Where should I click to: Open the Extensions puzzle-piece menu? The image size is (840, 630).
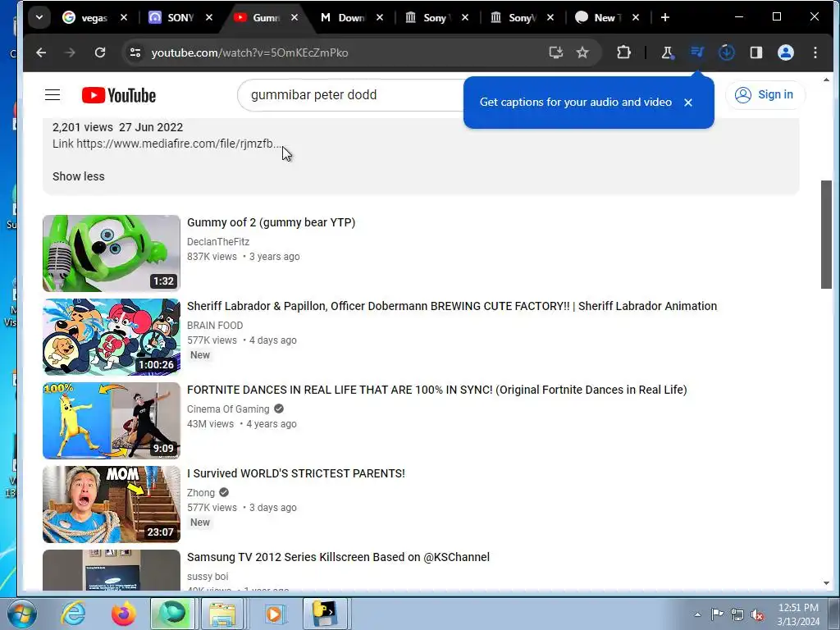click(x=623, y=52)
